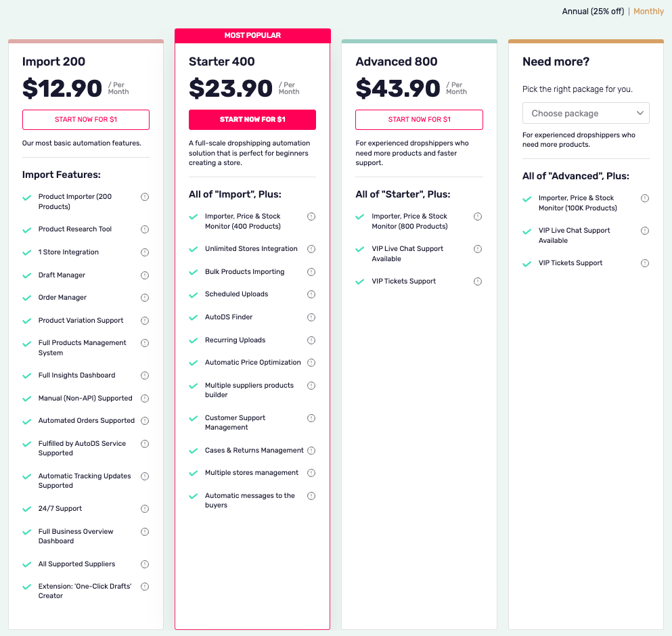672x636 pixels.
Task: Click the info icon next to Product Importer (200 Products)
Action: (x=144, y=197)
